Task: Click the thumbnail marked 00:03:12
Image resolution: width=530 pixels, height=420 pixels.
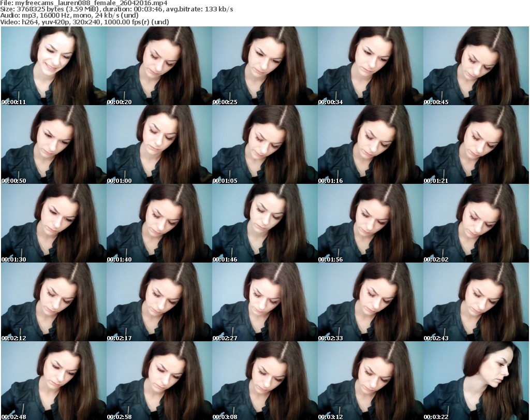Action: point(371,381)
